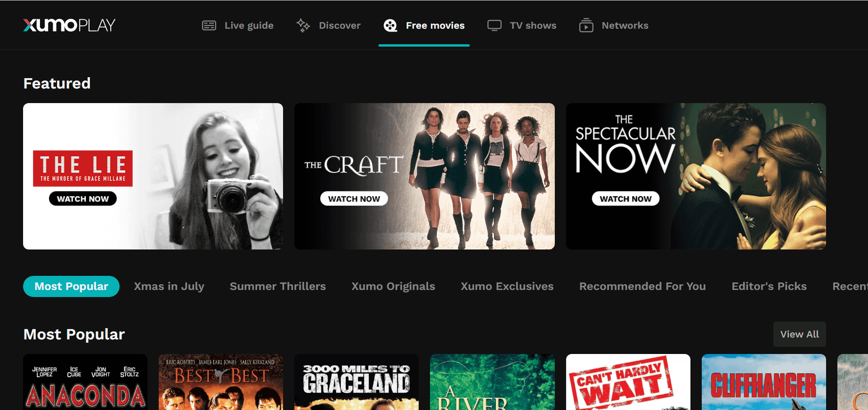This screenshot has height=410, width=868.
Task: Open the Live guide tab
Action: [x=238, y=25]
